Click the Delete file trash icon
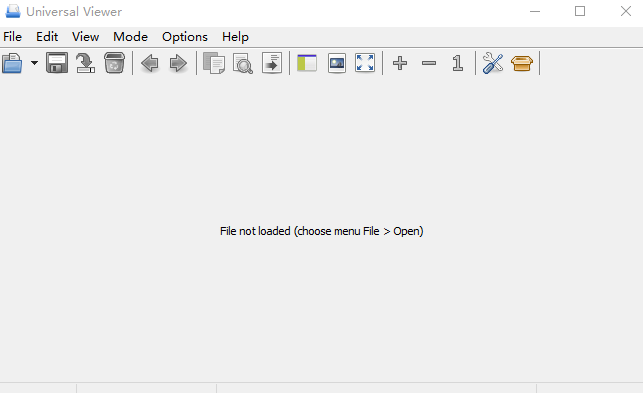The height and width of the screenshot is (393, 643). tap(114, 63)
